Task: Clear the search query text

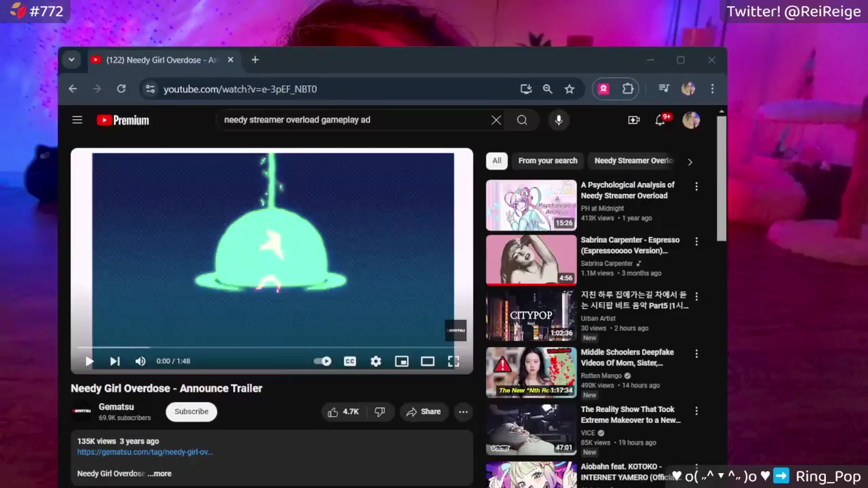Action: click(496, 120)
